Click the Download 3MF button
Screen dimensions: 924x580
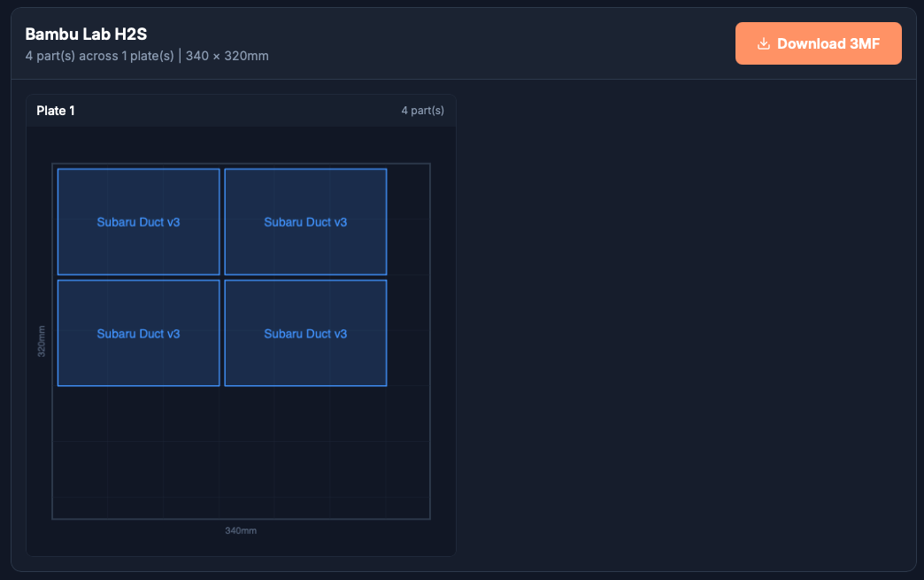click(818, 43)
